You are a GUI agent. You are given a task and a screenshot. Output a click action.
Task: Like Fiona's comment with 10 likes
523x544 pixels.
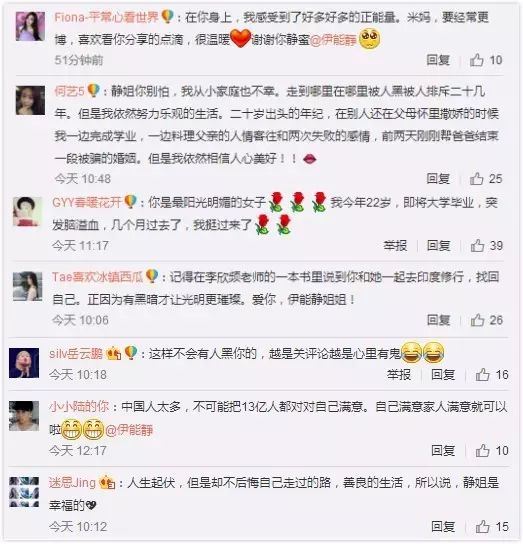[x=486, y=60]
